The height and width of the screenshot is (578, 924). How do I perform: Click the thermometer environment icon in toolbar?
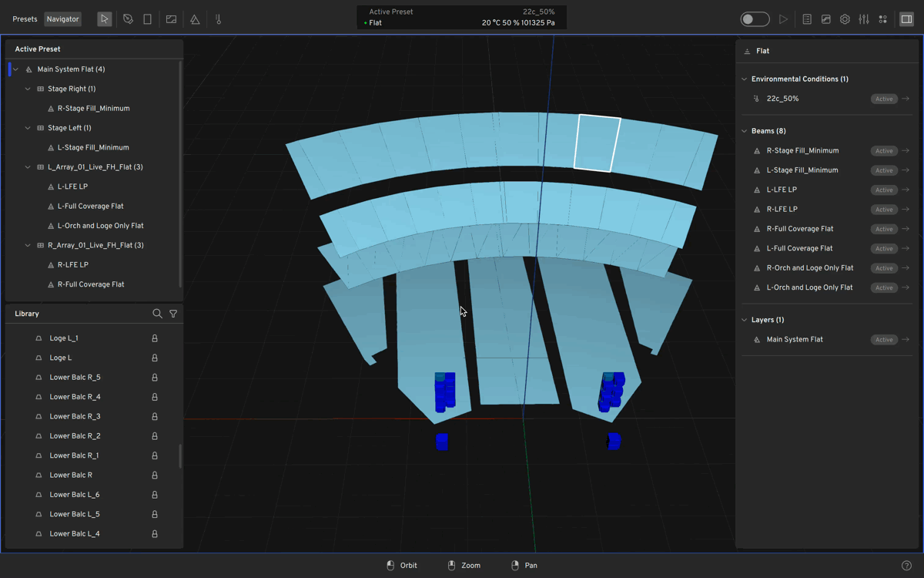218,19
